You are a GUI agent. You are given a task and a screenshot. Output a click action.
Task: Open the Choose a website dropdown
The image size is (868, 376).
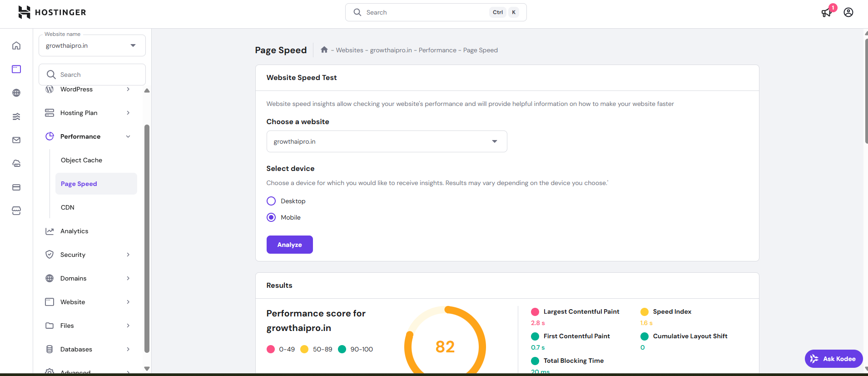coord(387,141)
